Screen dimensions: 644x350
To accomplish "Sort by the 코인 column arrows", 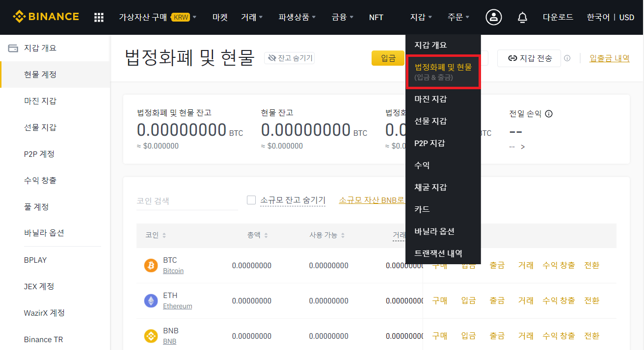I will point(164,236).
